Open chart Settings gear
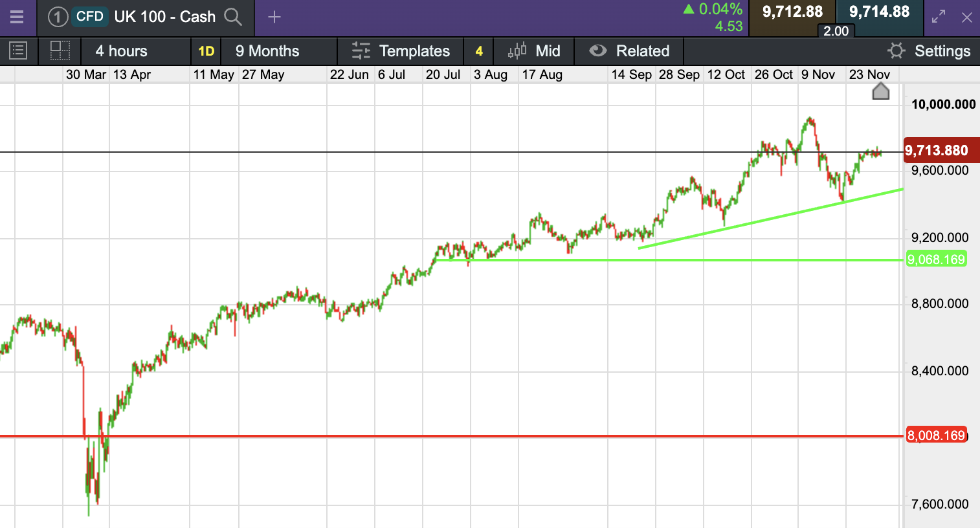 [x=930, y=50]
